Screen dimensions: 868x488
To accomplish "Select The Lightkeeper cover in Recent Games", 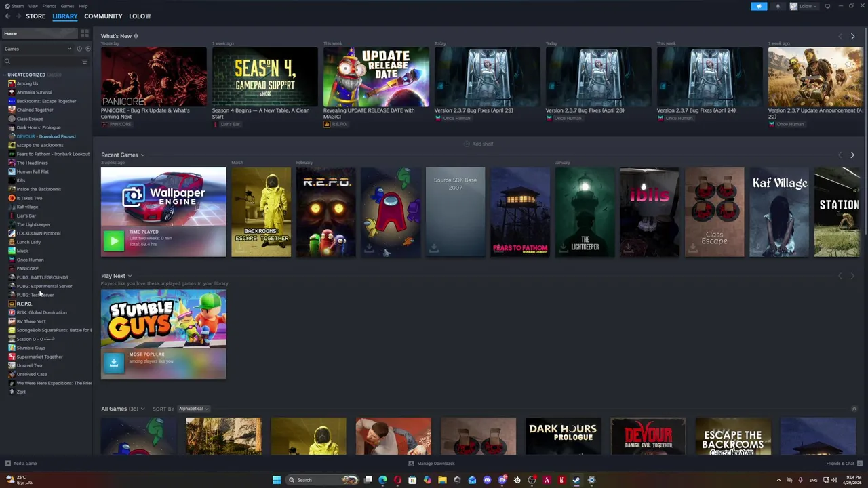I will 585,212.
